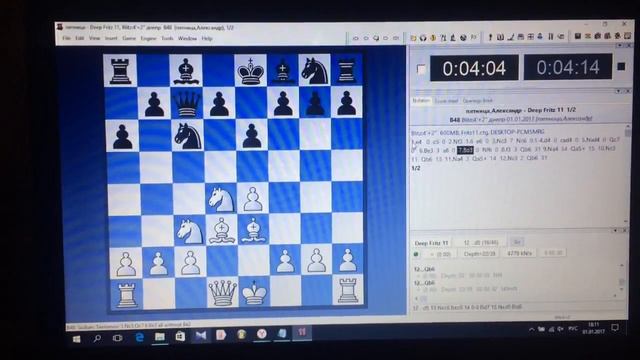The height and width of the screenshot is (360, 640).
Task: Tick the checkbox left of the clocks
Action: point(421,69)
